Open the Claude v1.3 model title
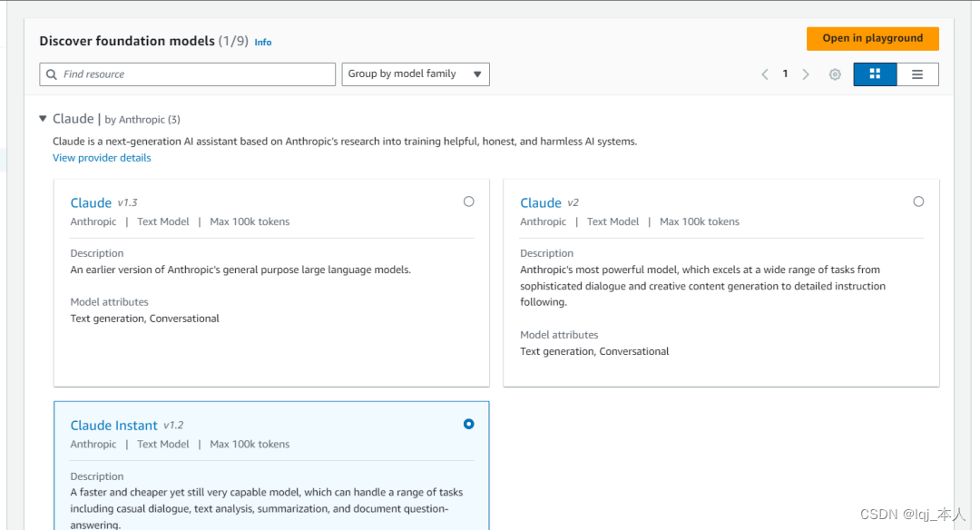Screen dimensions: 980x530 coord(91,202)
